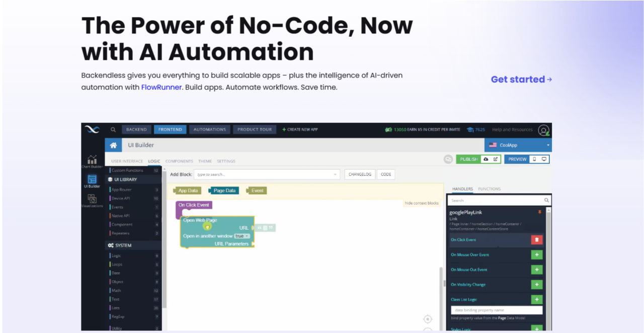The height and width of the screenshot is (333, 644).
Task: Add the On Mouse Over Event handler
Action: (537, 255)
